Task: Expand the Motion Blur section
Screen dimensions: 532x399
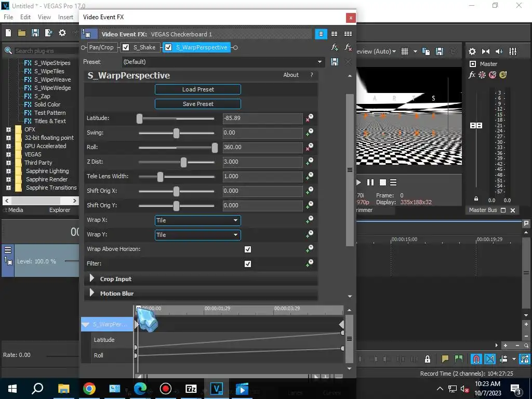Action: 91,293
